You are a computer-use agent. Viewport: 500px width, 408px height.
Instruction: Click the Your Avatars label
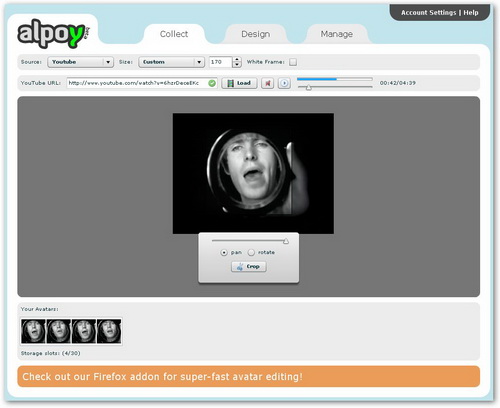(x=39, y=309)
